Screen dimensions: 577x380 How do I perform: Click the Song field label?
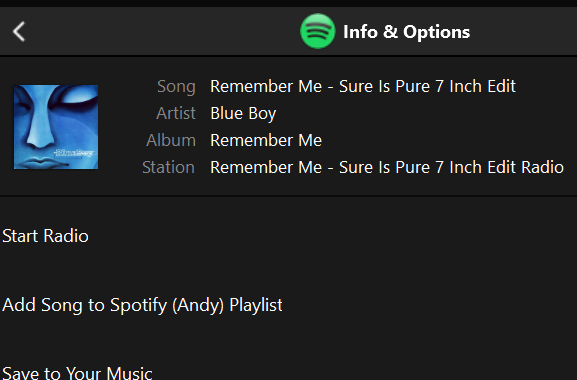point(176,87)
